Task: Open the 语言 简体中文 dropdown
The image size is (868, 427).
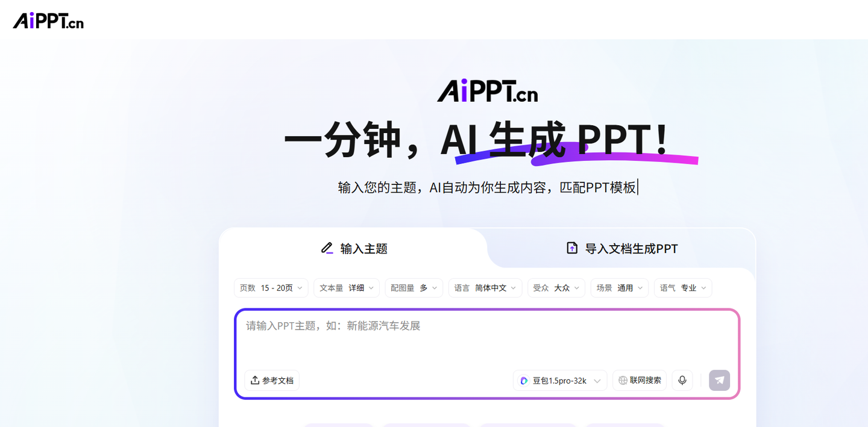Action: coord(485,288)
